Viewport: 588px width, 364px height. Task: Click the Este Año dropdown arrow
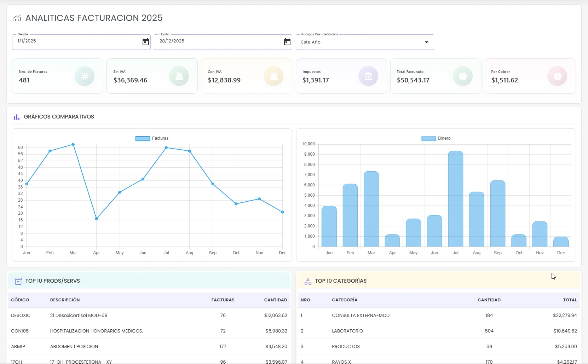pos(426,42)
